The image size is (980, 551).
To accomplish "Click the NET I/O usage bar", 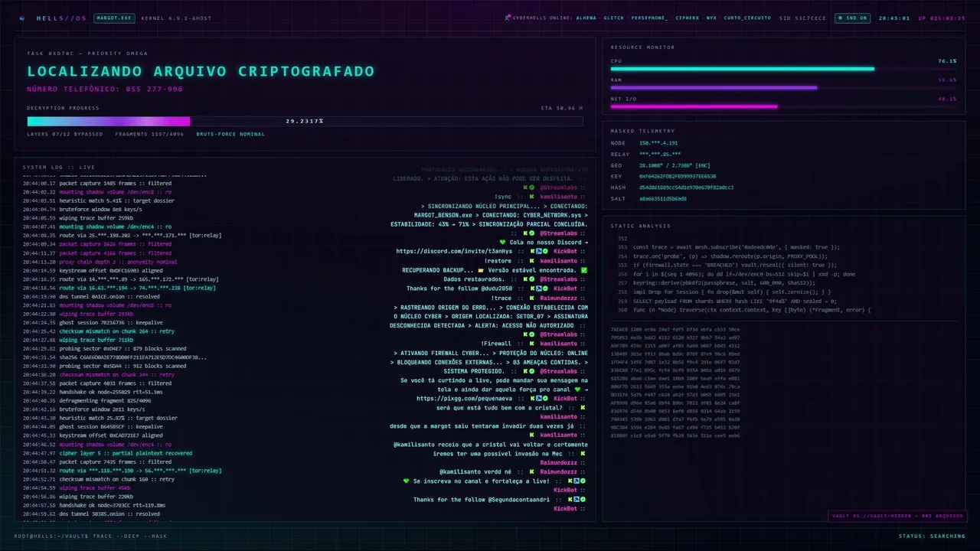I will click(783, 106).
